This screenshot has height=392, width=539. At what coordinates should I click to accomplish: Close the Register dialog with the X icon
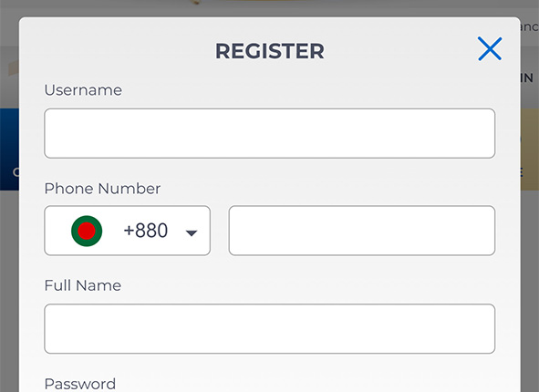(490, 49)
